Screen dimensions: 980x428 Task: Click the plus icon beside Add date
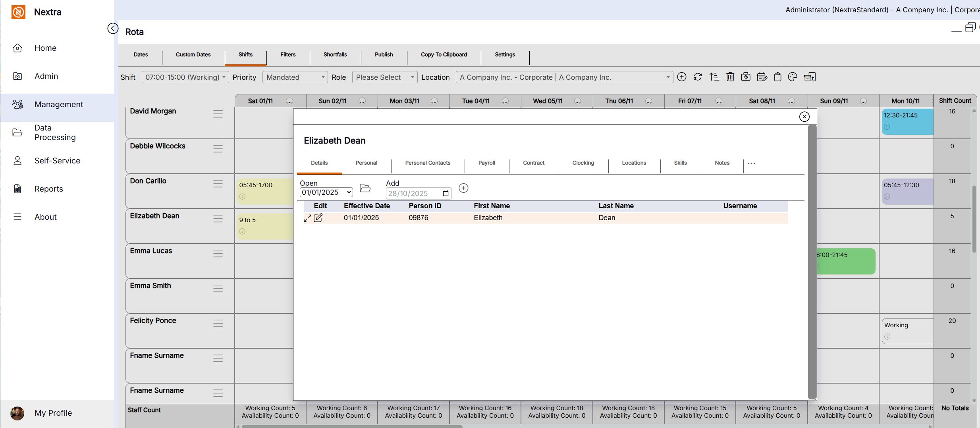coord(463,188)
